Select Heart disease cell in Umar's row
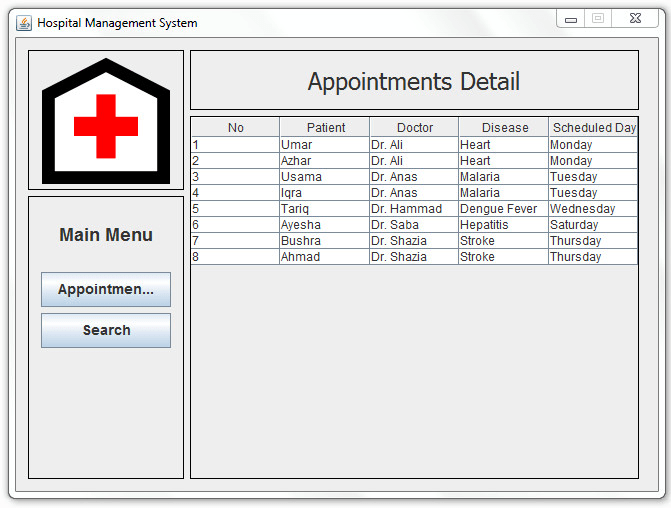Viewport: 671px width, 508px height. click(504, 145)
